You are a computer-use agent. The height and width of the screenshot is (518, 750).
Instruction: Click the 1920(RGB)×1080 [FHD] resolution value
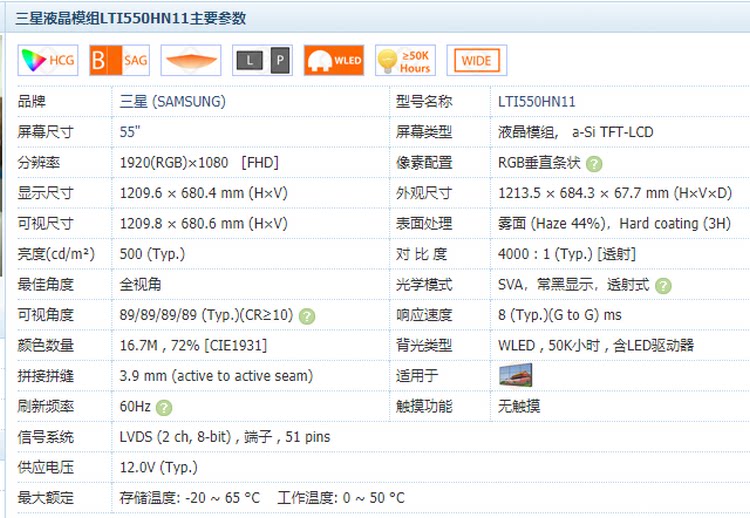coord(199,163)
